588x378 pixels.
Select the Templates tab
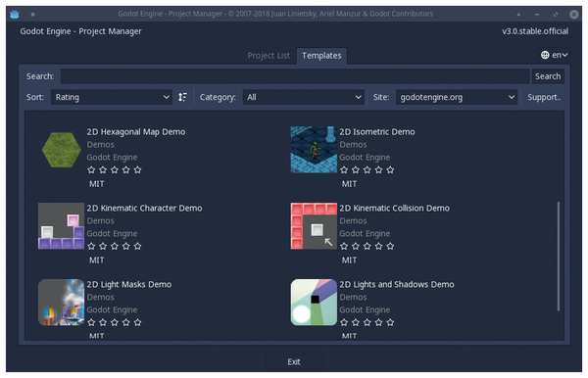pos(321,56)
